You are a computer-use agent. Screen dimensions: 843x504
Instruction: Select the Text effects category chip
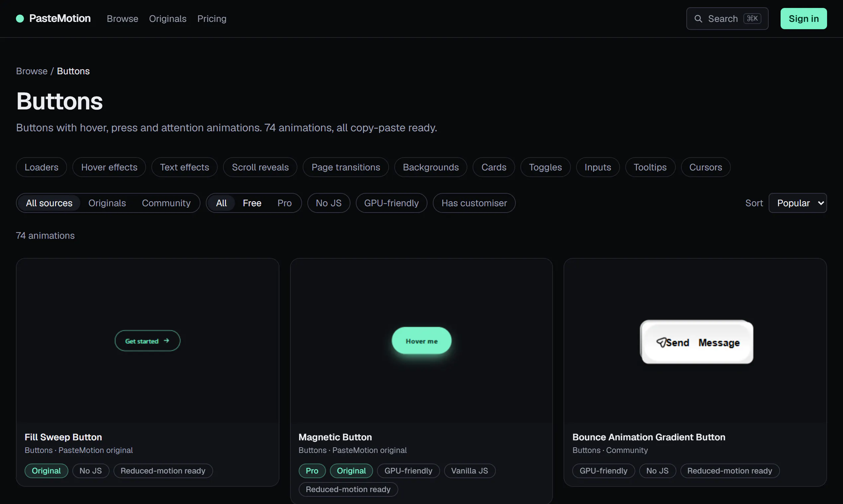(185, 167)
